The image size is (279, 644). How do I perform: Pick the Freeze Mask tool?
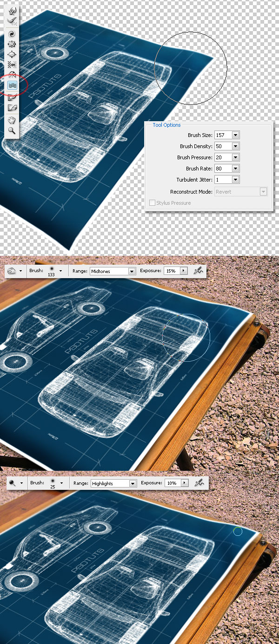tap(13, 97)
